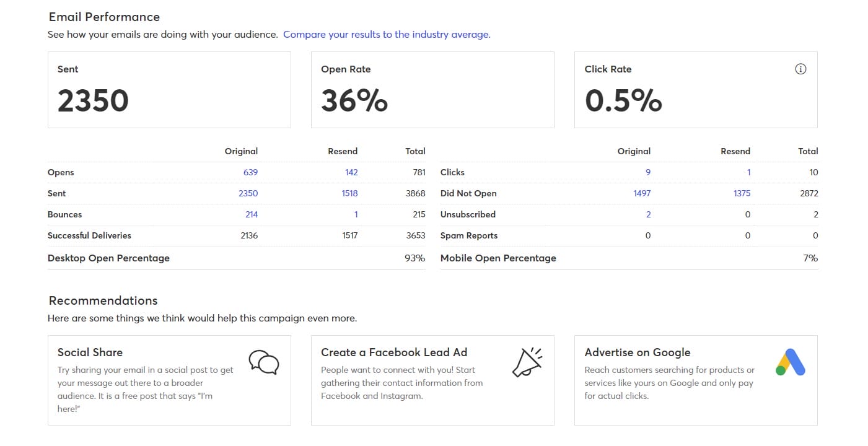The height and width of the screenshot is (446, 868).
Task: Click the Click Rate info icon
Action: coord(800,69)
